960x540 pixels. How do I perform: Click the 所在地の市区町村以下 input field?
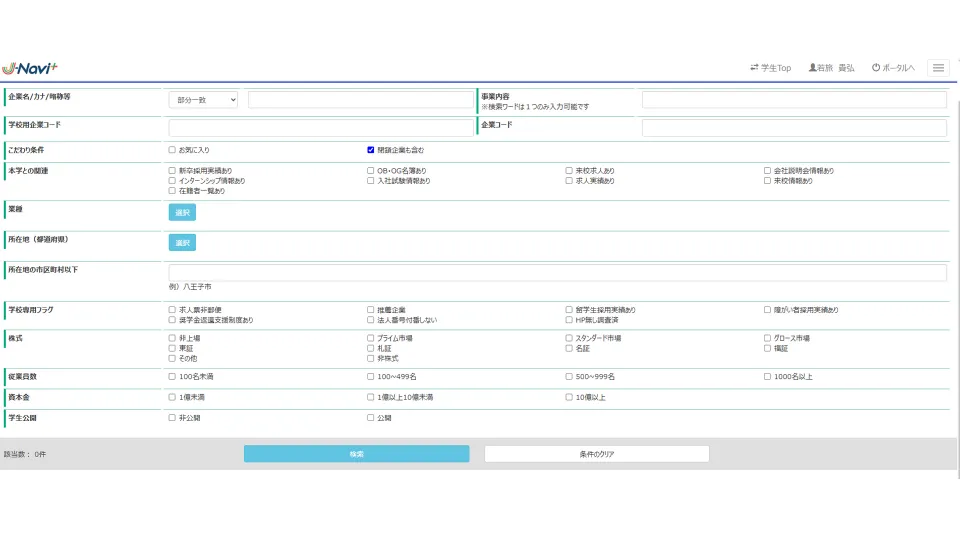tap(557, 273)
